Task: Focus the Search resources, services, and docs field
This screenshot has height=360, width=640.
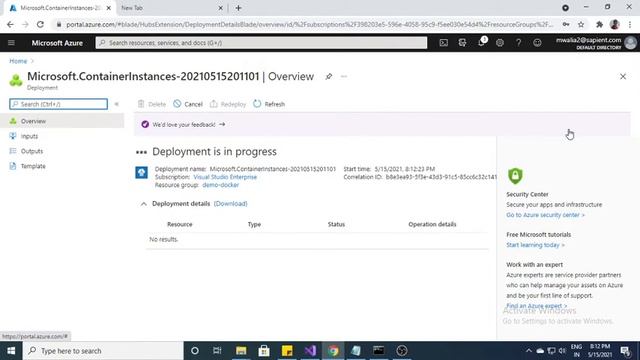Action: (x=261, y=43)
